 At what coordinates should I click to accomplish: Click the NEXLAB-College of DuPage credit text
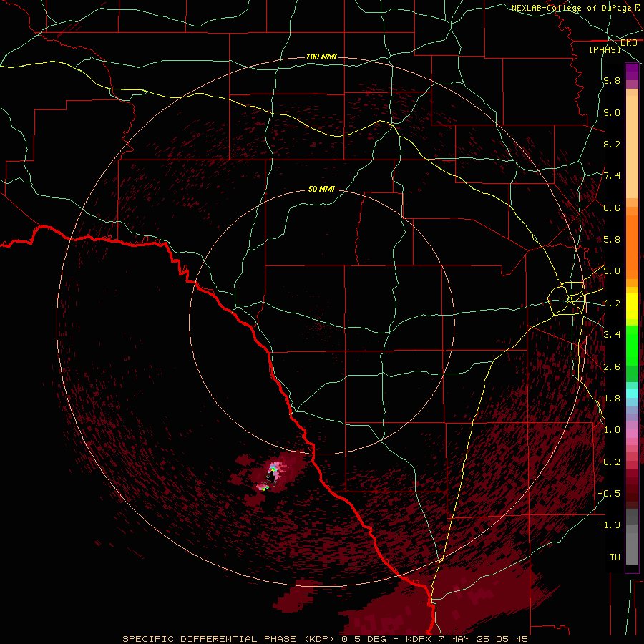tap(571, 8)
